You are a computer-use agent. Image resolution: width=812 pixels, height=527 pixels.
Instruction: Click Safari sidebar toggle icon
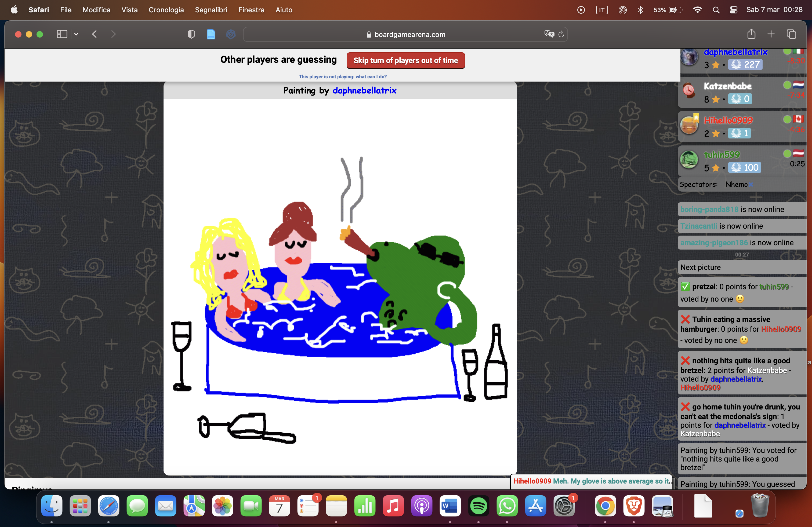(x=62, y=34)
